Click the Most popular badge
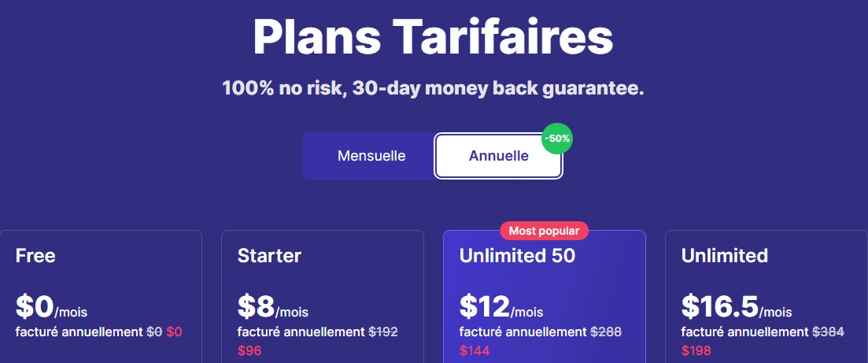The image size is (868, 363). tap(544, 231)
